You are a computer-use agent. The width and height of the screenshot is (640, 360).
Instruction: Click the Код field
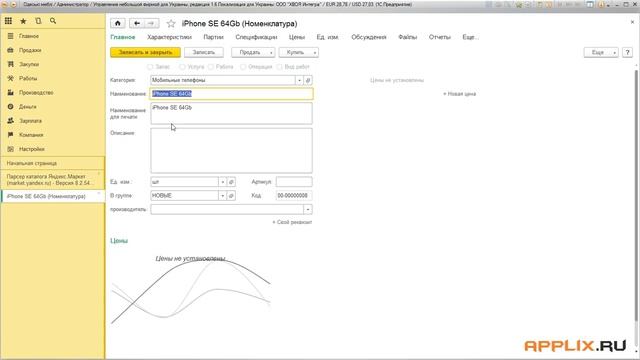tap(294, 196)
